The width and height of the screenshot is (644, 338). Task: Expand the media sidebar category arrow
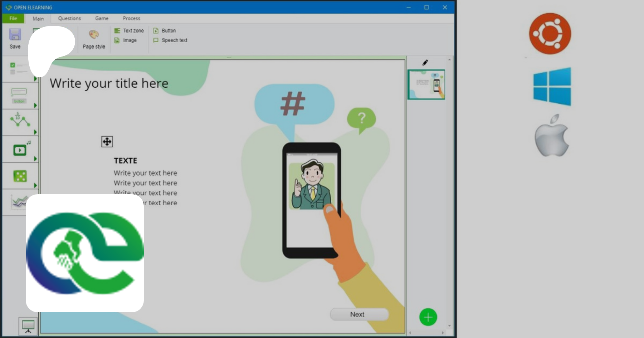point(35,159)
